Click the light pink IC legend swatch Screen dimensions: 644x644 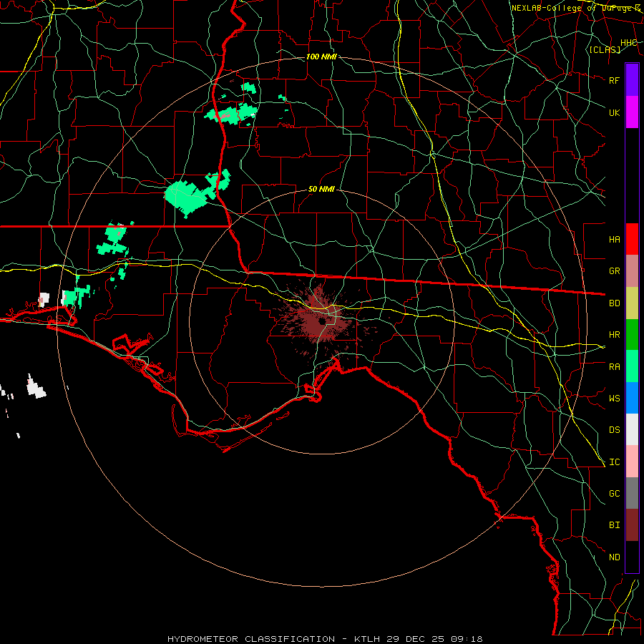(632, 462)
